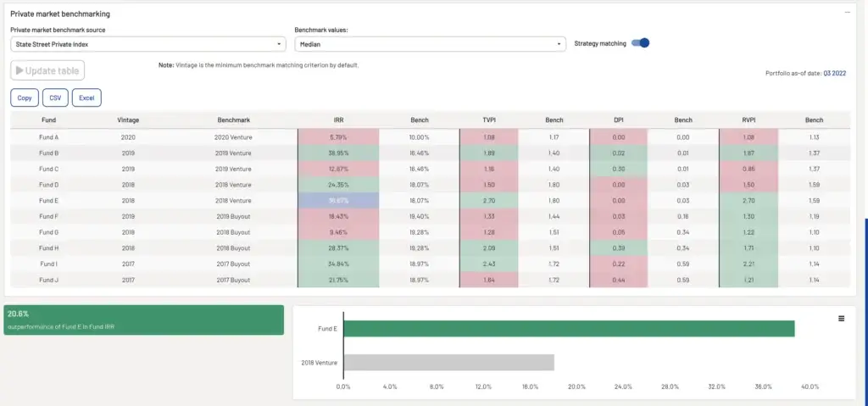The width and height of the screenshot is (868, 406).
Task: Open the Private market benchmark source dropdown
Action: click(148, 44)
